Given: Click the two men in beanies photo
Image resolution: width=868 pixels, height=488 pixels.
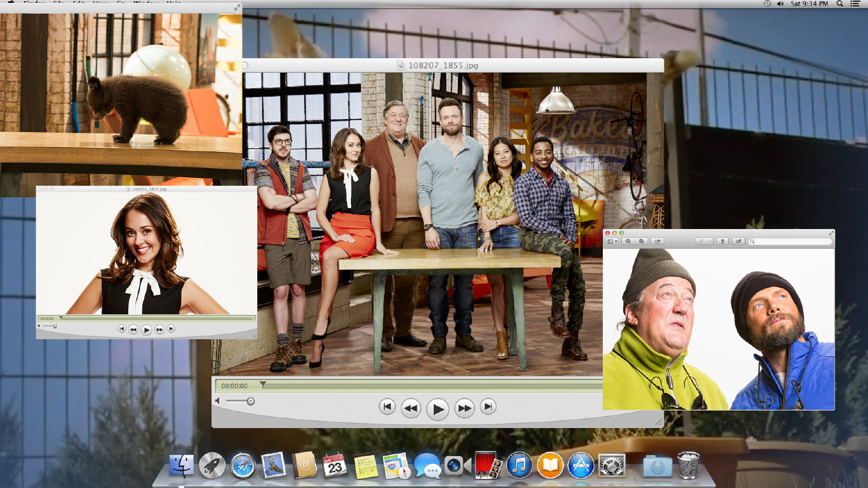Looking at the screenshot, I should pos(719,329).
